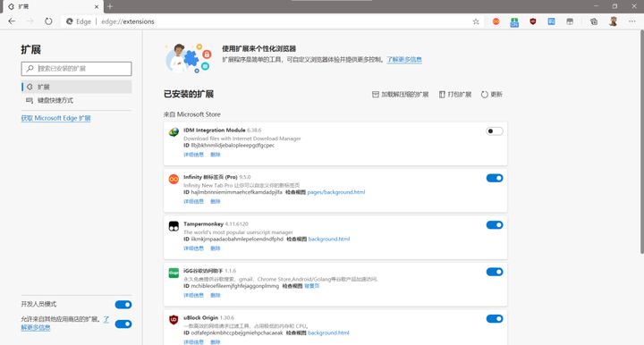Reload the extensions page
The width and height of the screenshot is (644, 345).
48,21
